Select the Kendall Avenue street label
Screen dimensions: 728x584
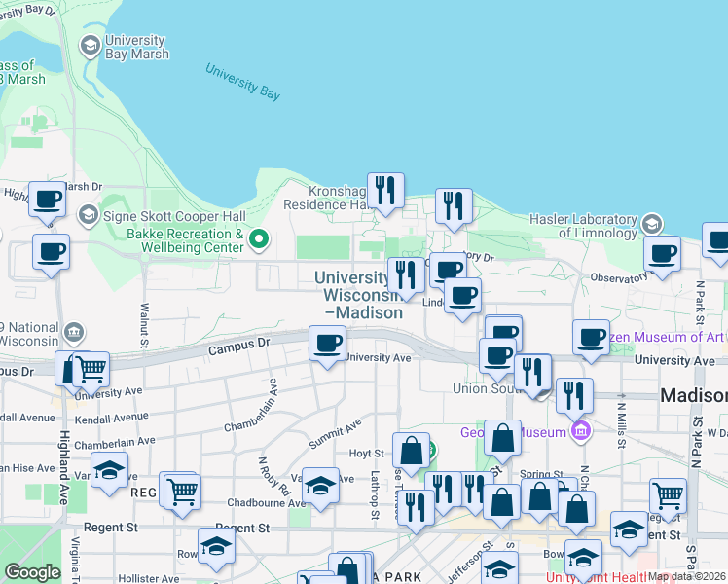(112, 418)
